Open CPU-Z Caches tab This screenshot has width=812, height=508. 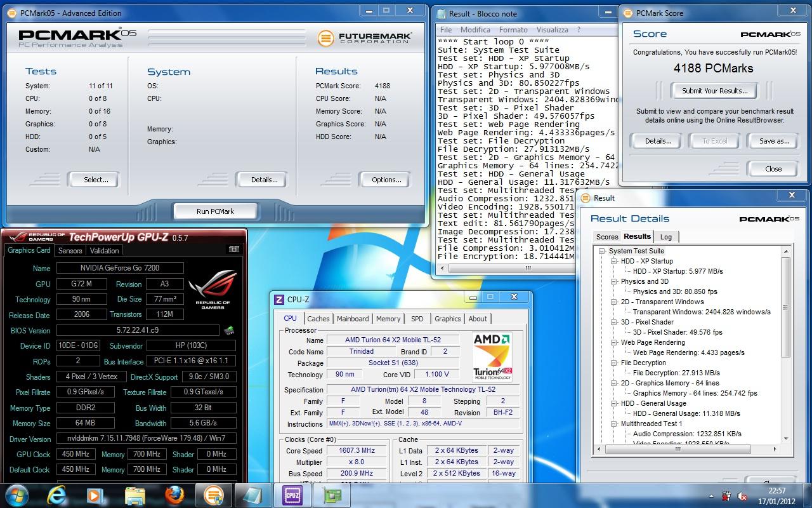point(318,319)
